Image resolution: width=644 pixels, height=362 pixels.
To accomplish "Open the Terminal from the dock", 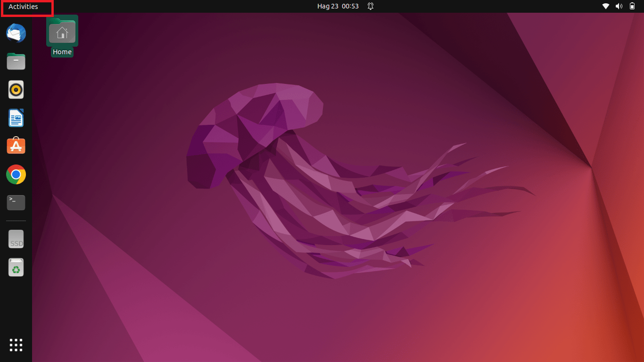I will (16, 203).
